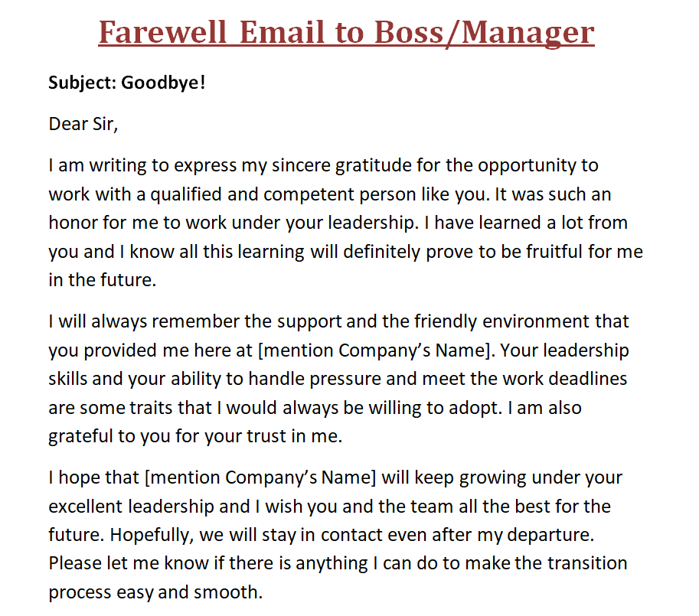Click the sentence "grateful to you for your trust in me"
The height and width of the screenshot is (616, 699).
(x=194, y=437)
